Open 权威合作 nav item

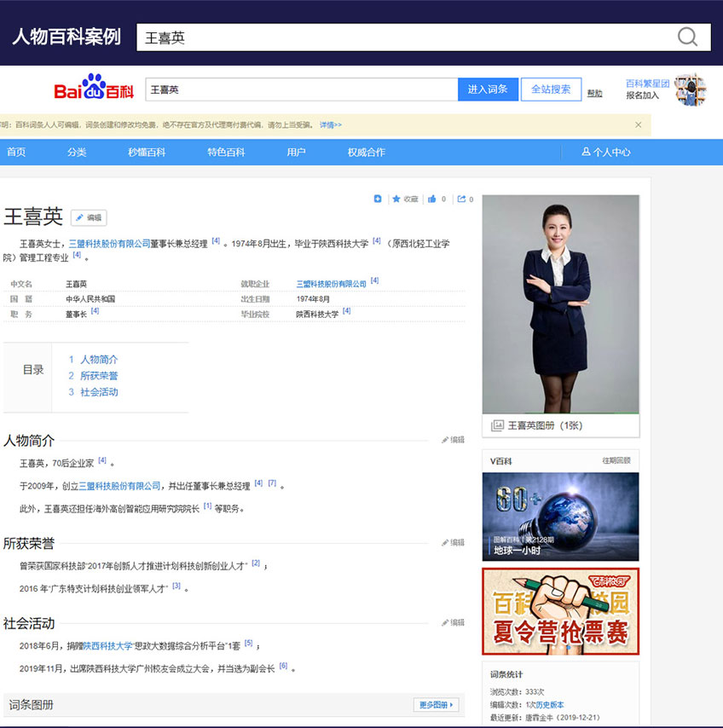click(x=367, y=152)
